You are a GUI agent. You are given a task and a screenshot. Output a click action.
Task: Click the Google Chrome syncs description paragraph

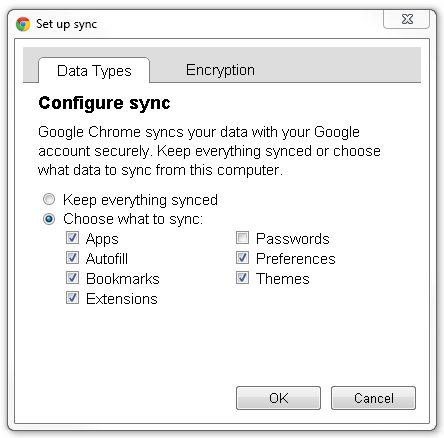point(209,151)
